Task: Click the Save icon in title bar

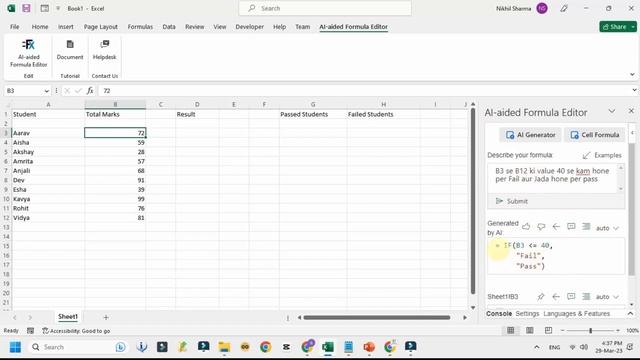Action: 27,8
